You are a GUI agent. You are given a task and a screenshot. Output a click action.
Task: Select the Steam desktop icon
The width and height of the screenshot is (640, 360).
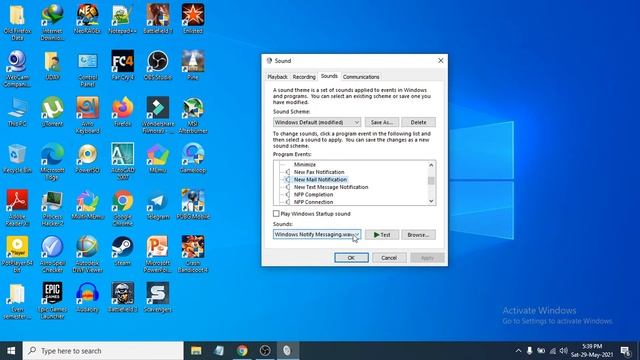pos(122,251)
